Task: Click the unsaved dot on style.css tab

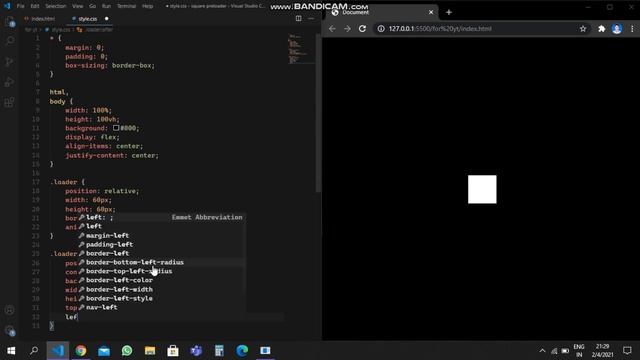Action: (x=107, y=18)
